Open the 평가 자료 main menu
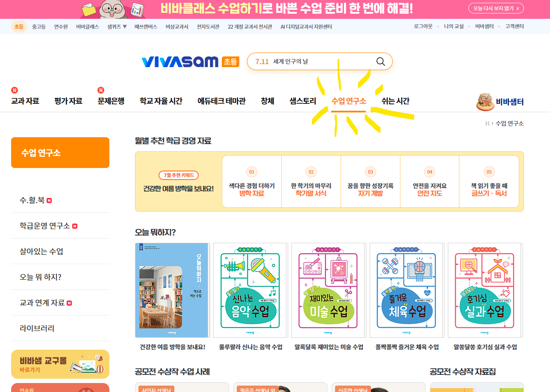Viewport: 550px width, 392px height. 68,101
